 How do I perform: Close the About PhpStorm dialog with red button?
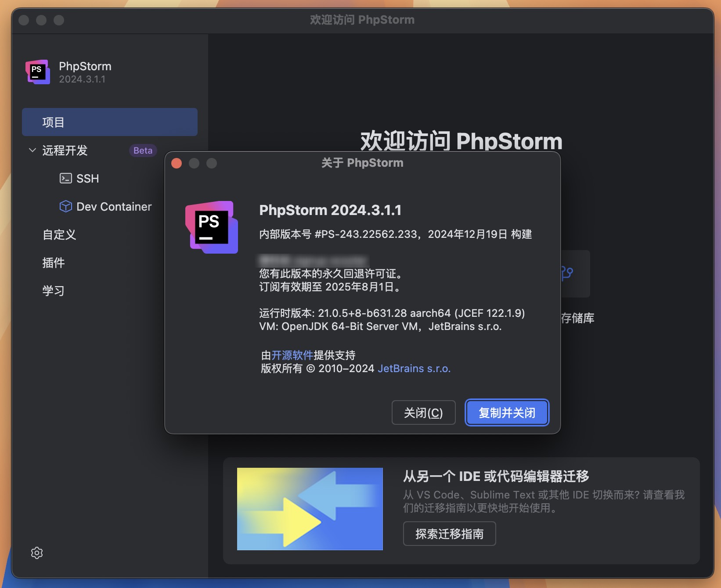point(177,163)
